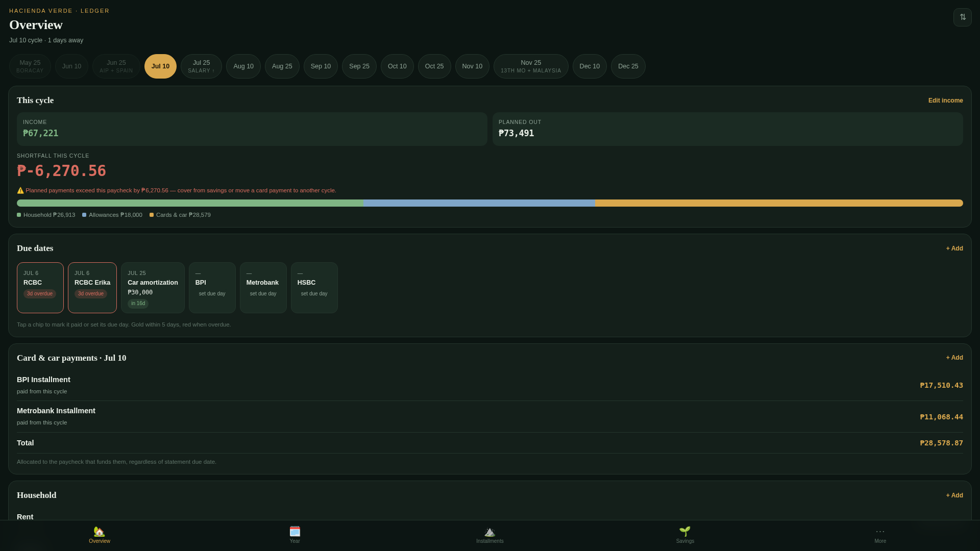Set due day on the HSBC card
The height and width of the screenshot is (551, 980).
314,294
